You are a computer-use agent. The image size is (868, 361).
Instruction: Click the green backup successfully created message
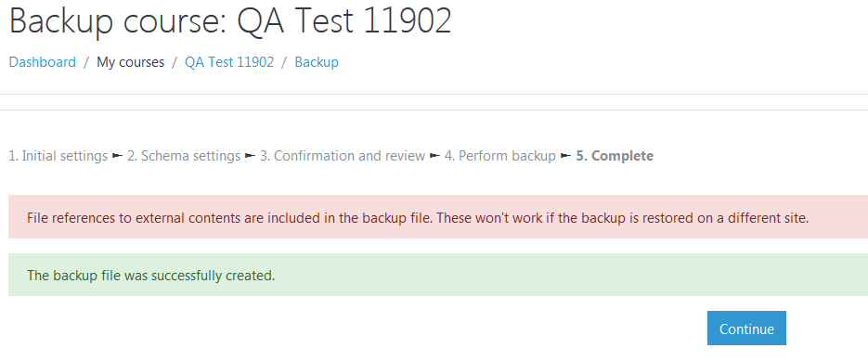438,275
